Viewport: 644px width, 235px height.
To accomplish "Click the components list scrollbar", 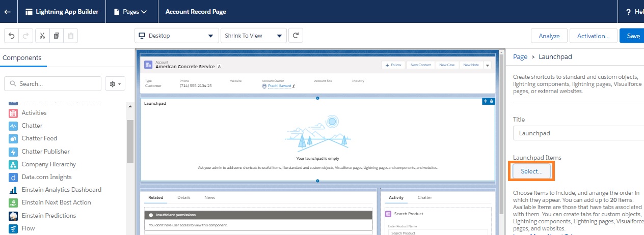I will (130, 141).
